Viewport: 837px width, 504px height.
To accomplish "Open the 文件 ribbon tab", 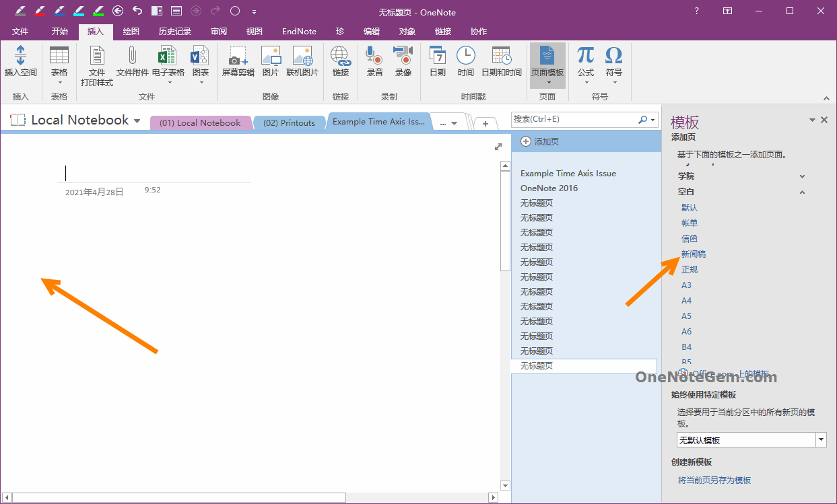I will pyautogui.click(x=20, y=32).
